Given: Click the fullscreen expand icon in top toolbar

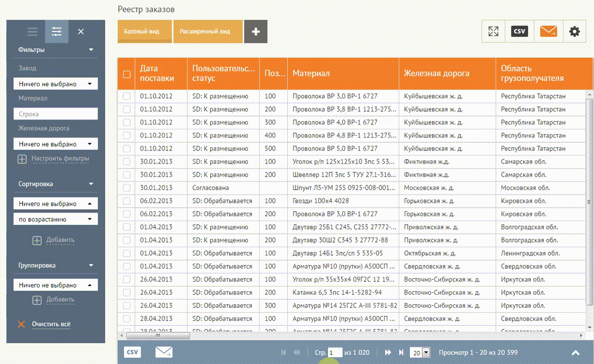Looking at the screenshot, I should tap(493, 31).
